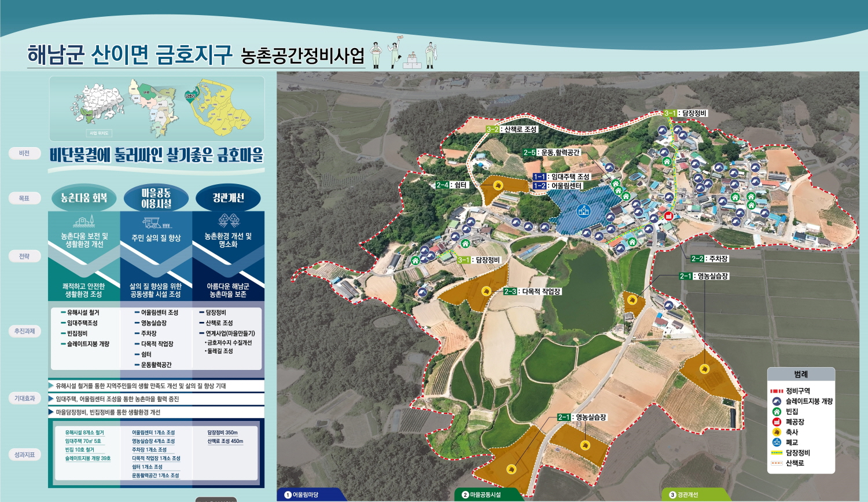This screenshot has width=868, height=502.
Task: Click the 범례 legend header
Action: click(x=801, y=374)
